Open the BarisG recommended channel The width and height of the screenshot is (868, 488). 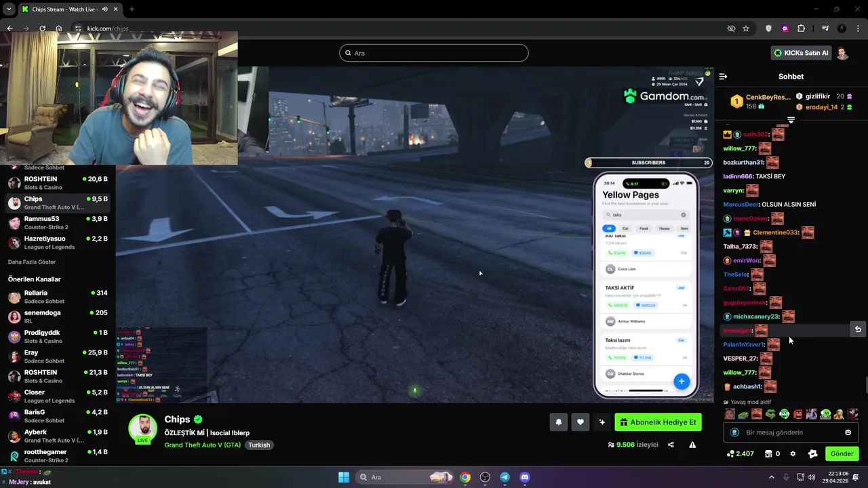58,416
